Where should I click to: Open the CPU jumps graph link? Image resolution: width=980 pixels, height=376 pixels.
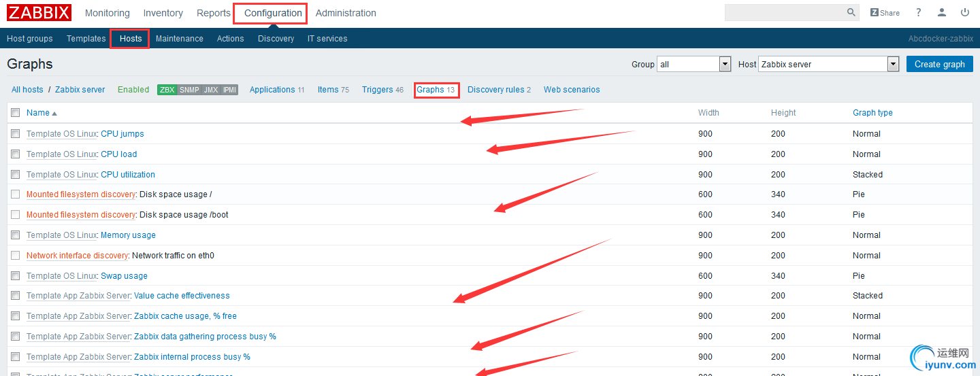(122, 134)
